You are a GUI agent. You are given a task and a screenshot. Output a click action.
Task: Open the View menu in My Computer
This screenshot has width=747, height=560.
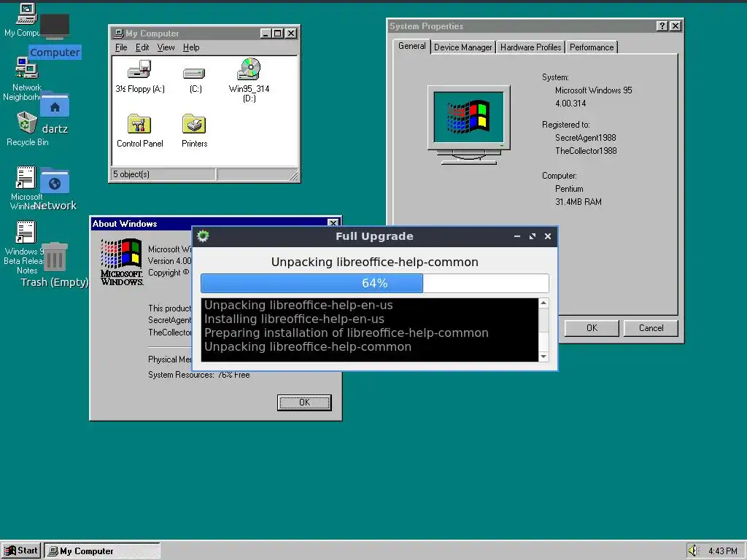point(166,47)
